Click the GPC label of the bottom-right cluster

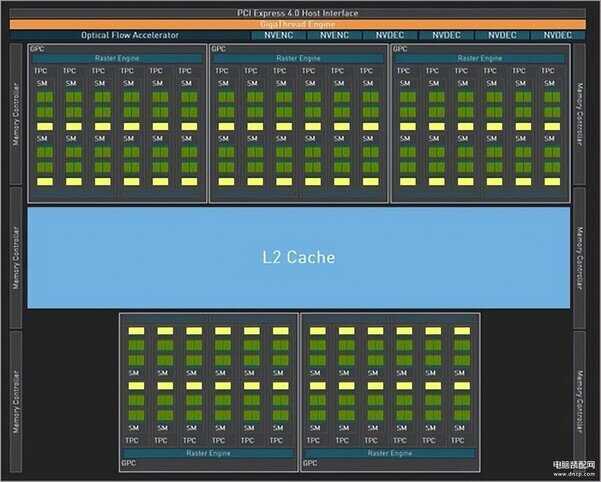tap(310, 463)
